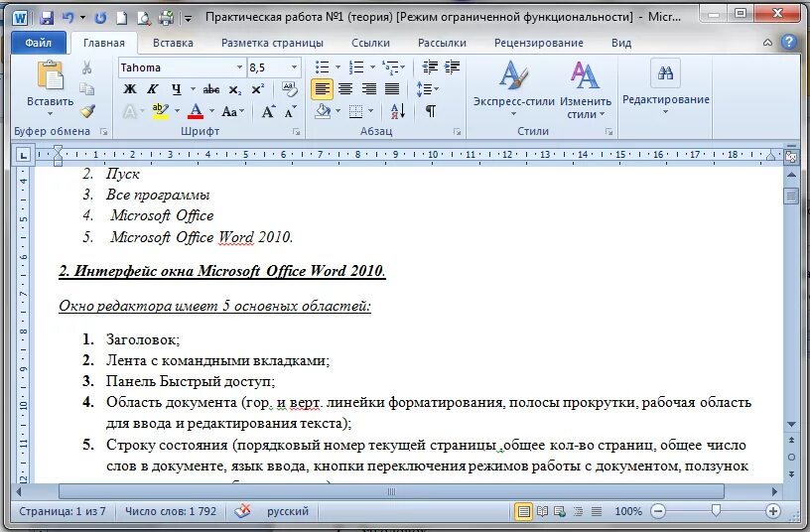Align the text to the left
The height and width of the screenshot is (532, 810).
(x=322, y=89)
